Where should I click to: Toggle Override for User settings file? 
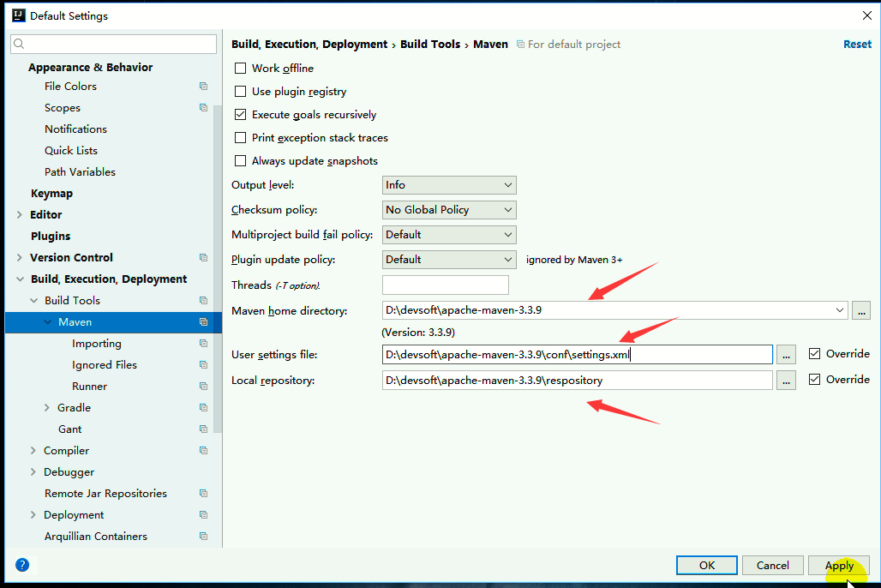(815, 354)
